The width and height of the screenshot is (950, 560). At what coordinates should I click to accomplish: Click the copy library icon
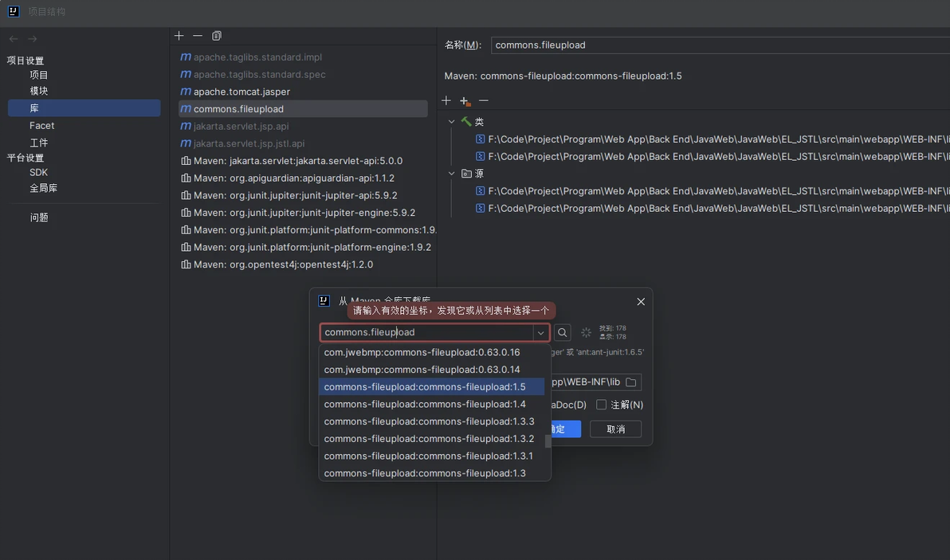(x=216, y=36)
